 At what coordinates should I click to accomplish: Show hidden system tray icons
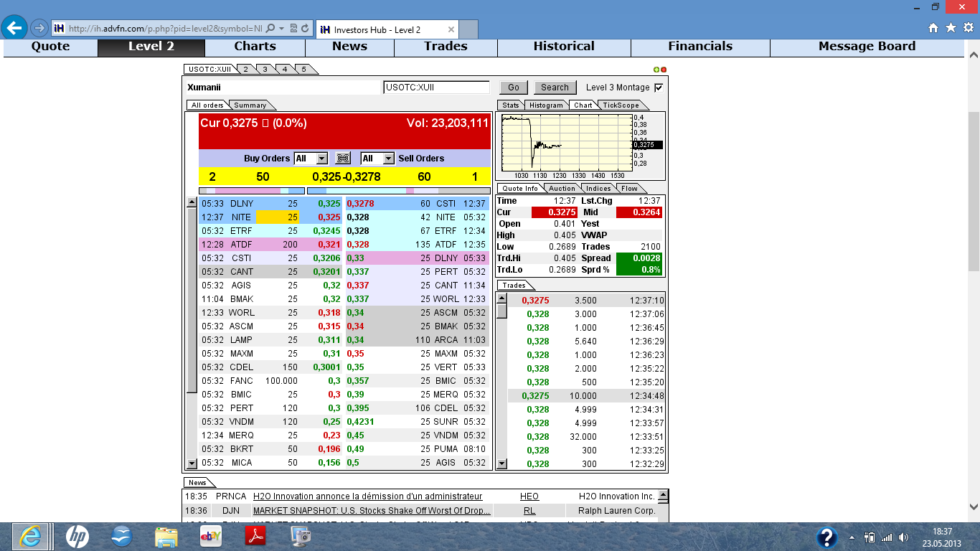(x=852, y=537)
